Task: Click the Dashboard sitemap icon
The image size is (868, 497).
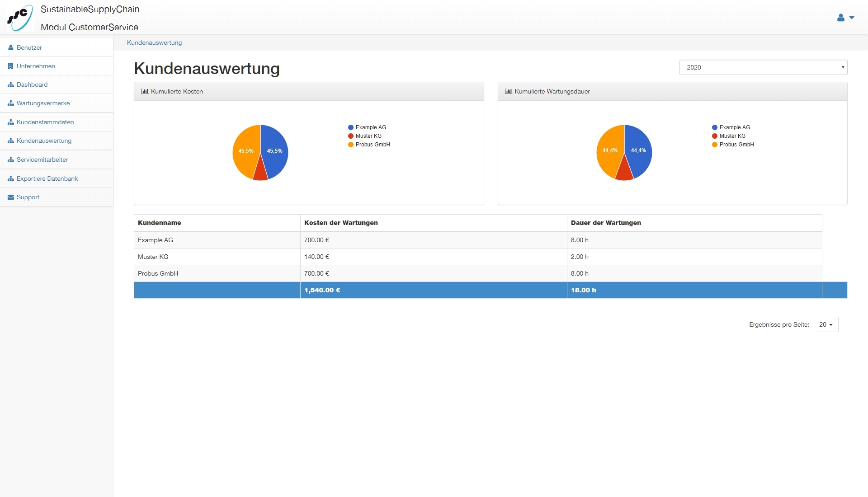Action: [x=11, y=84]
